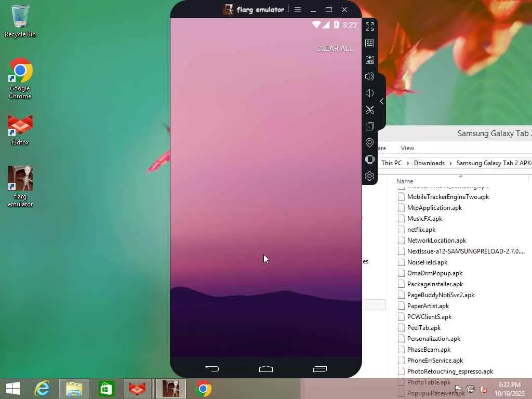
Task: Toggle fullscreen in emulator sidebar
Action: click(369, 26)
